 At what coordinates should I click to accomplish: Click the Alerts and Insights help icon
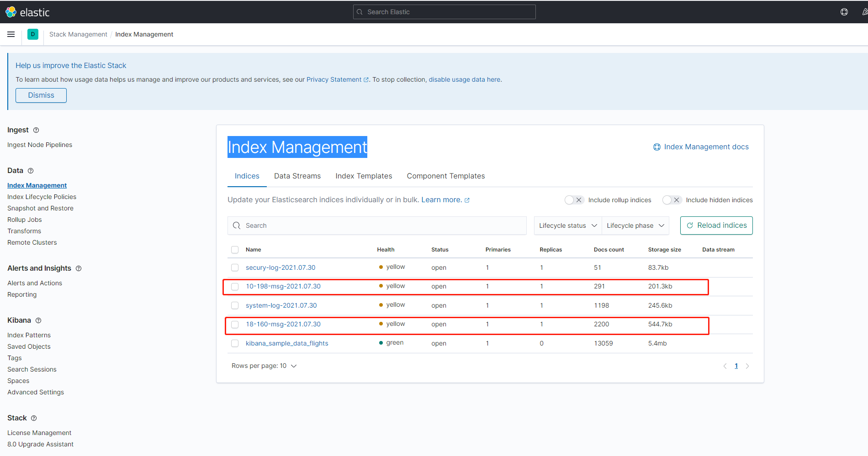79,268
